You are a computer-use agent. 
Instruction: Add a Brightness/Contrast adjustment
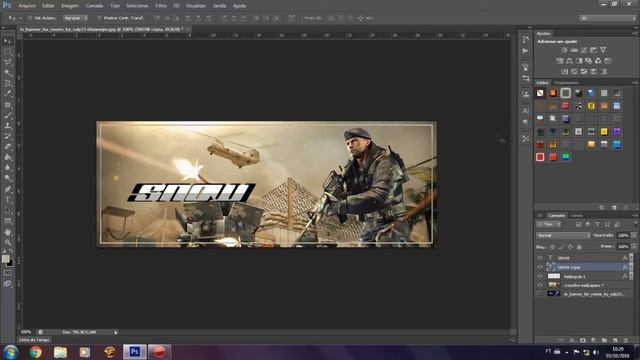[x=564, y=50]
